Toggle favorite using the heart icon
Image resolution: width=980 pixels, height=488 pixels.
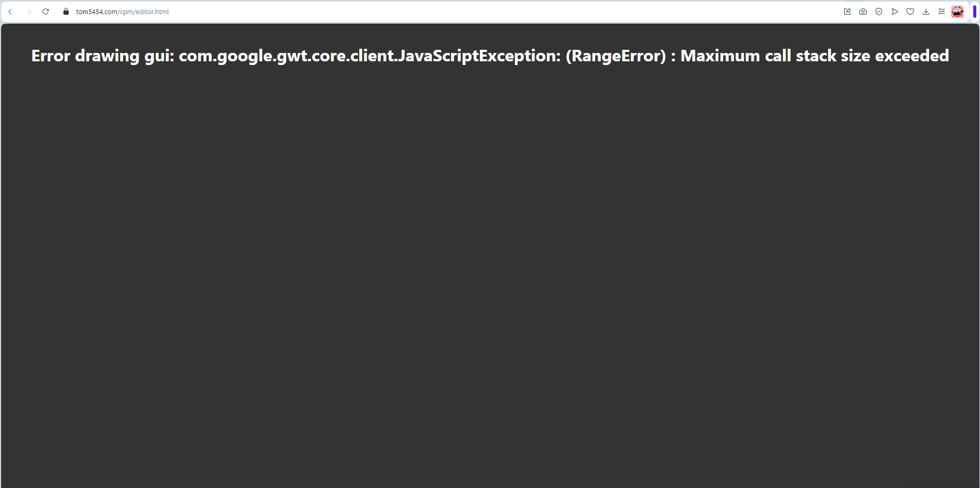tap(910, 11)
